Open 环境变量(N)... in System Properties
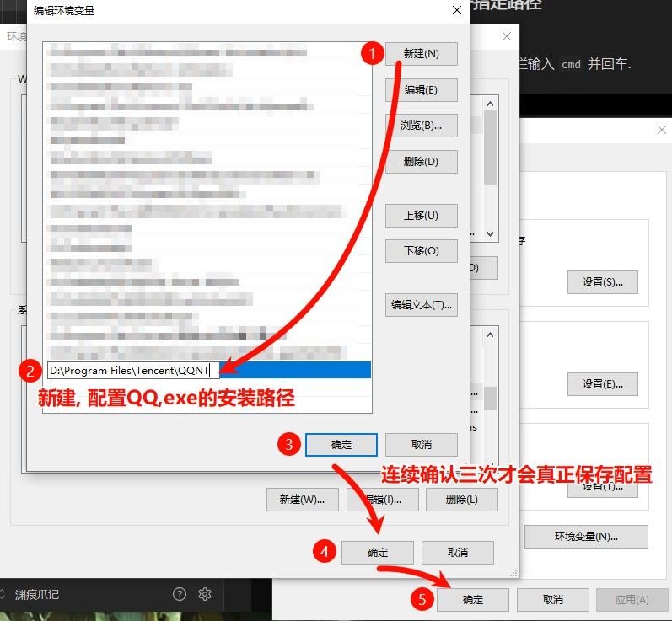The image size is (672, 621). click(x=586, y=537)
